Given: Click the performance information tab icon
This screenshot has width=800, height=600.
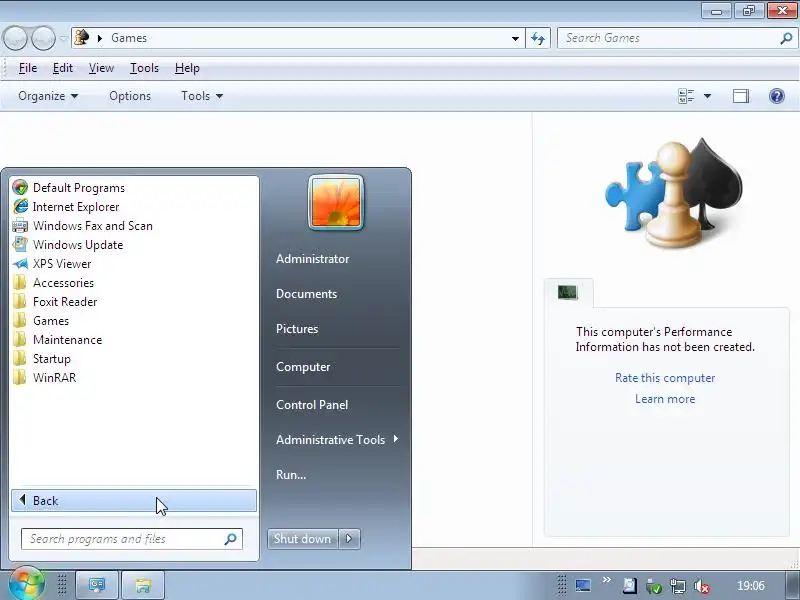Looking at the screenshot, I should coord(568,292).
